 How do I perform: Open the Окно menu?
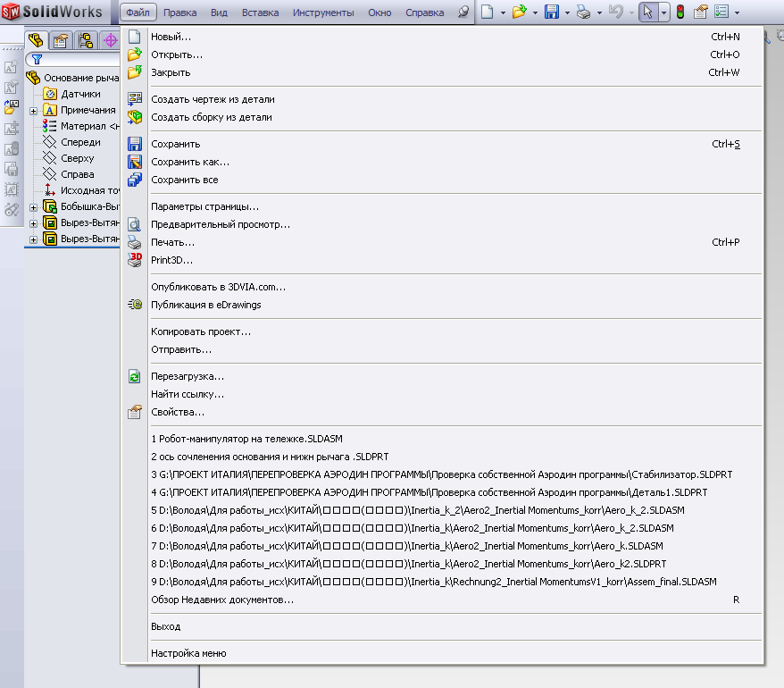[x=379, y=13]
